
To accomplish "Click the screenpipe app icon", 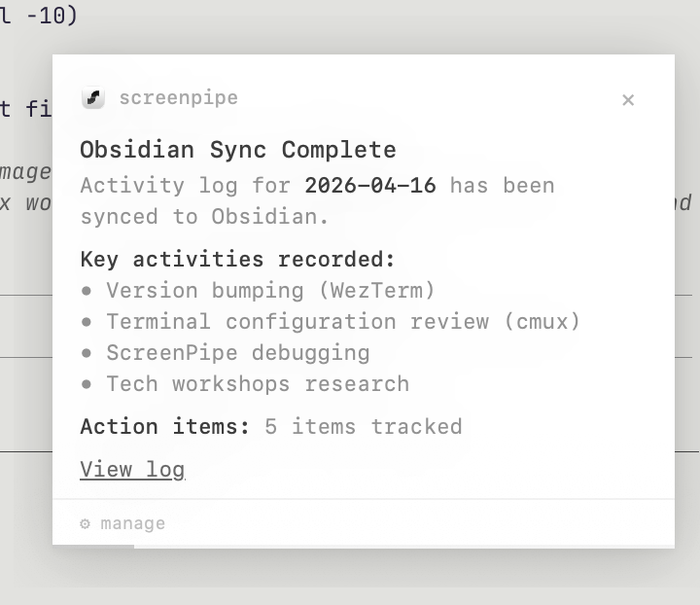I will click(x=92, y=98).
